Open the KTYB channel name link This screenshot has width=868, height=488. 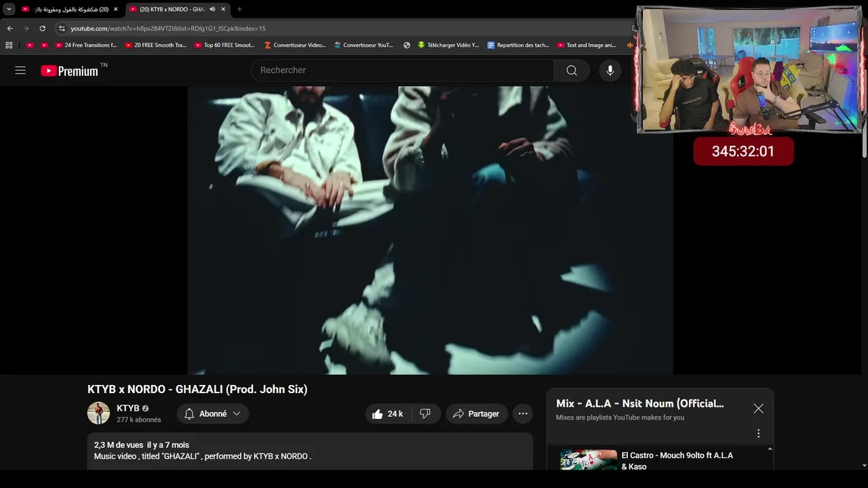point(128,408)
